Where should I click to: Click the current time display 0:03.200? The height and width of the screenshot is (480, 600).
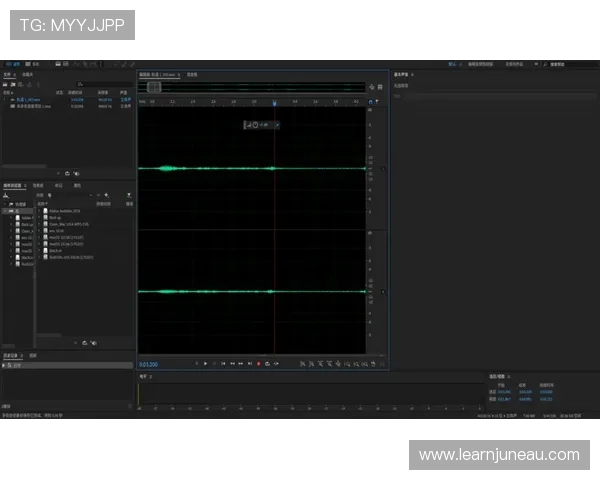point(150,363)
